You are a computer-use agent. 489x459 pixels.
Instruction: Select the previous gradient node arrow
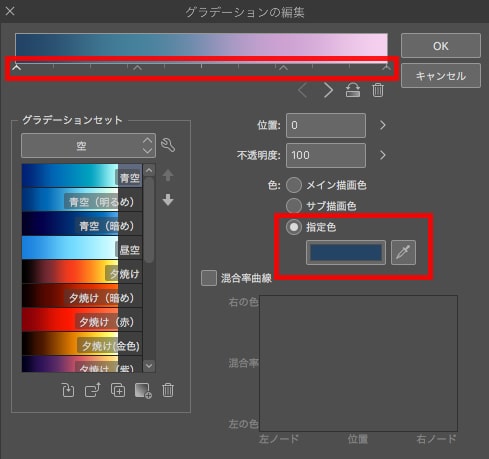click(303, 90)
